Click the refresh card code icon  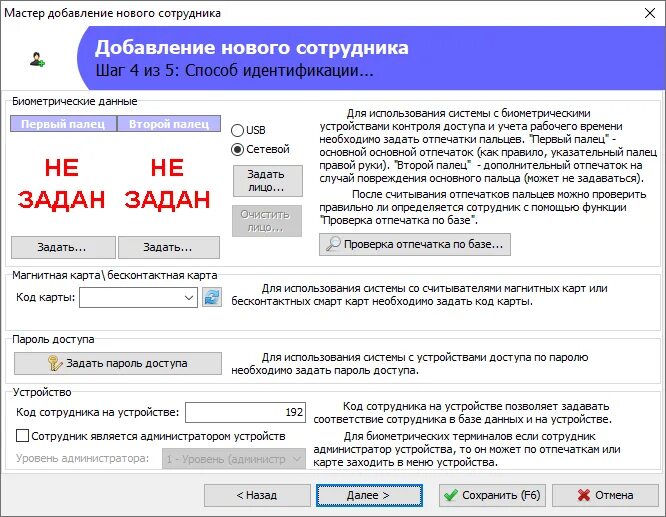coord(212,297)
